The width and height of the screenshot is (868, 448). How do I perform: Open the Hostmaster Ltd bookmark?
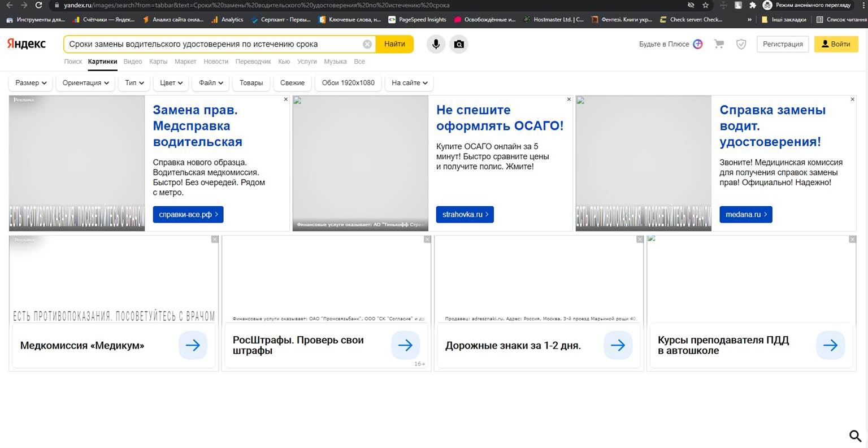click(x=554, y=19)
